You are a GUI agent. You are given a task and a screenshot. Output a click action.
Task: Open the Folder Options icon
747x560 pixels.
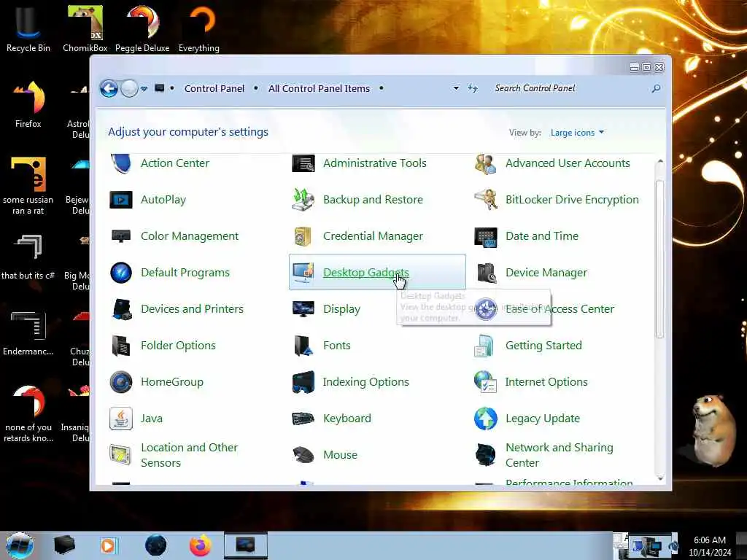(121, 346)
